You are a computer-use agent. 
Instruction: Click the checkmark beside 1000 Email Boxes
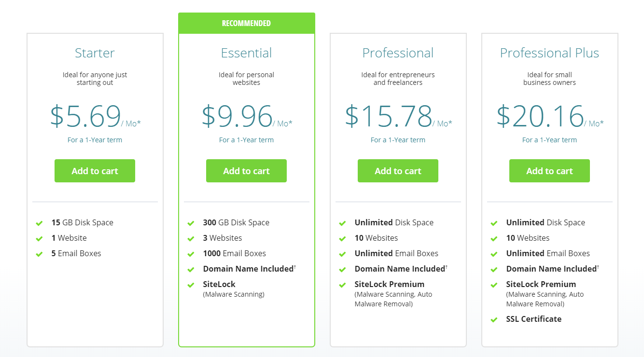pos(191,254)
